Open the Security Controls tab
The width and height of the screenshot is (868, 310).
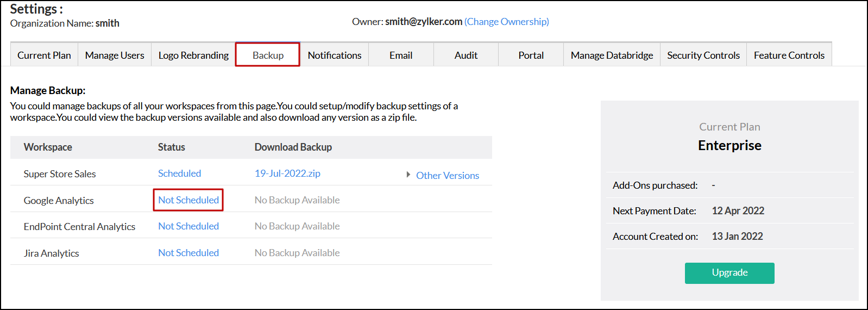point(703,55)
